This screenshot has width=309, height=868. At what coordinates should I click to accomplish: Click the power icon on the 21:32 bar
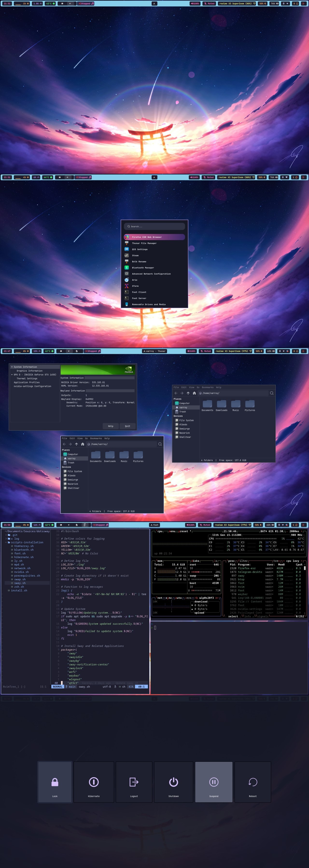click(304, 177)
